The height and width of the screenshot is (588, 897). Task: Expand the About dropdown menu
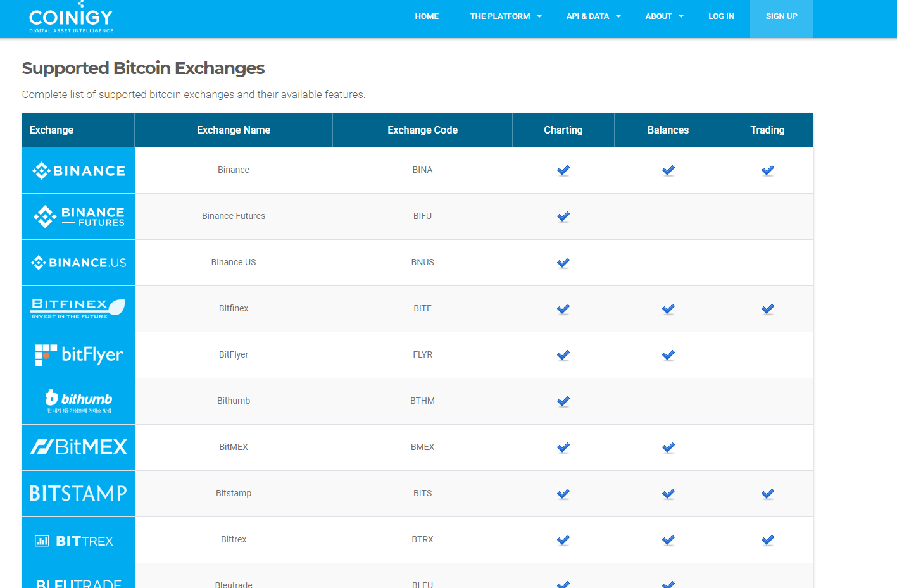[x=664, y=16]
